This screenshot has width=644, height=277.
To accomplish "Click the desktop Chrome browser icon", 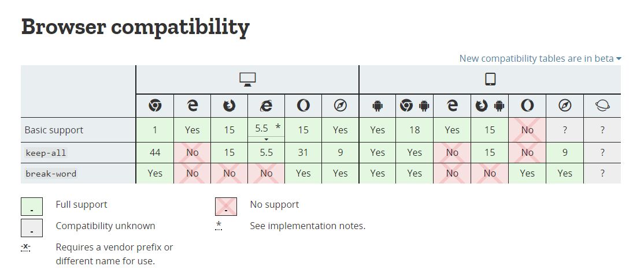I will coord(155,106).
